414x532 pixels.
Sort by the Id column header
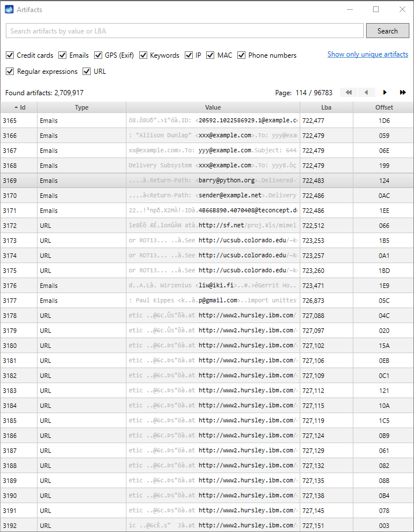click(18, 107)
